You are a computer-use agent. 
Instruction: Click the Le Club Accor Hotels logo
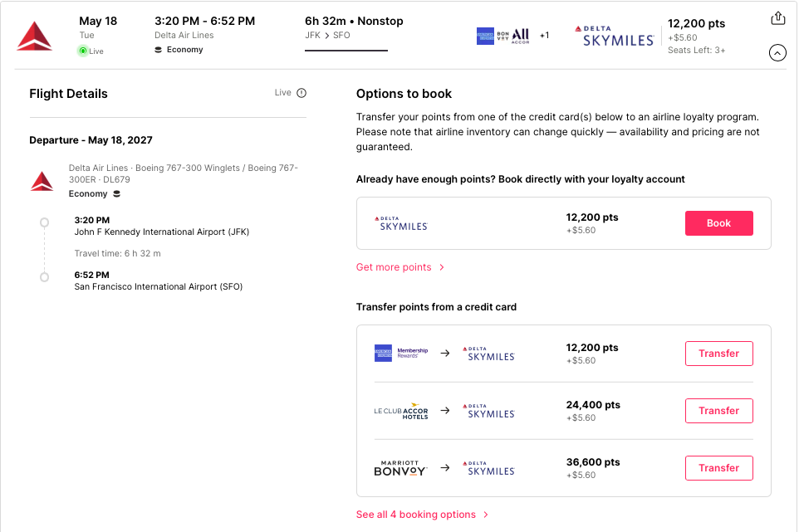coord(401,412)
